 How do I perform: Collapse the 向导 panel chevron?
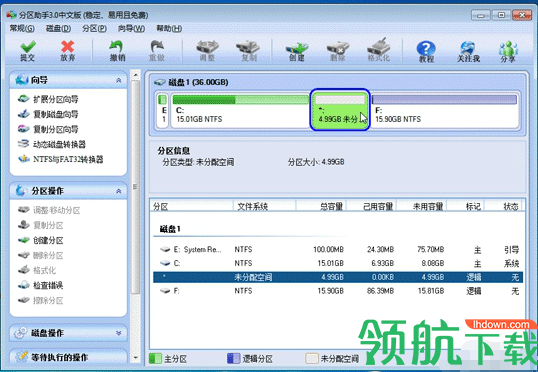(119, 80)
